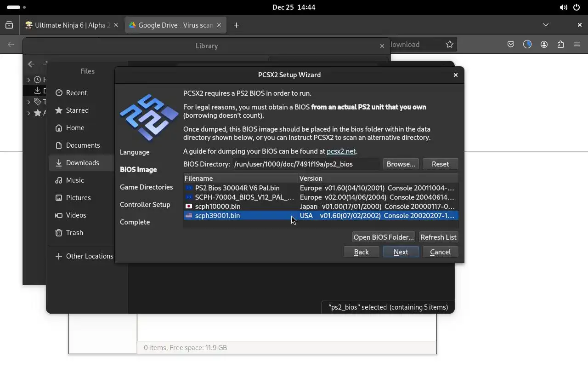Close the Library window

(x=382, y=46)
